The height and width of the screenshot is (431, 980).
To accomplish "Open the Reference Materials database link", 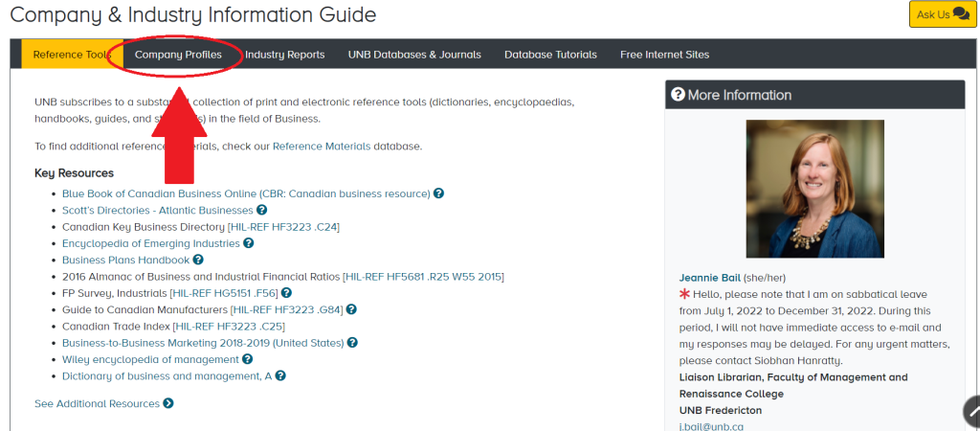I will [322, 147].
